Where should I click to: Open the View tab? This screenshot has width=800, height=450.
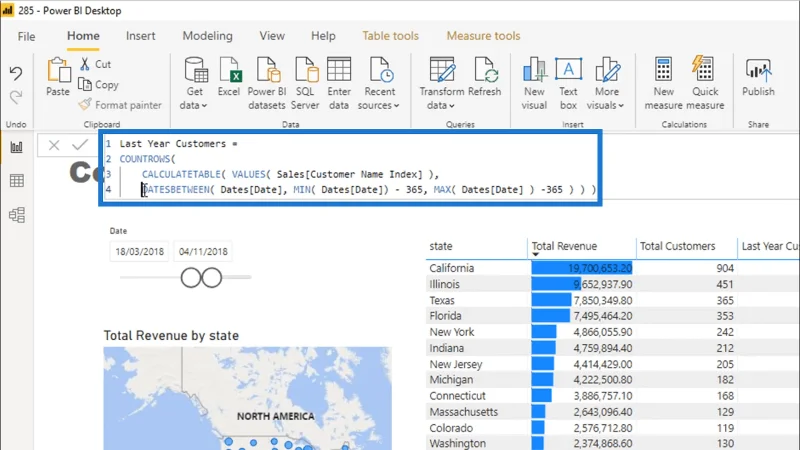click(x=271, y=36)
